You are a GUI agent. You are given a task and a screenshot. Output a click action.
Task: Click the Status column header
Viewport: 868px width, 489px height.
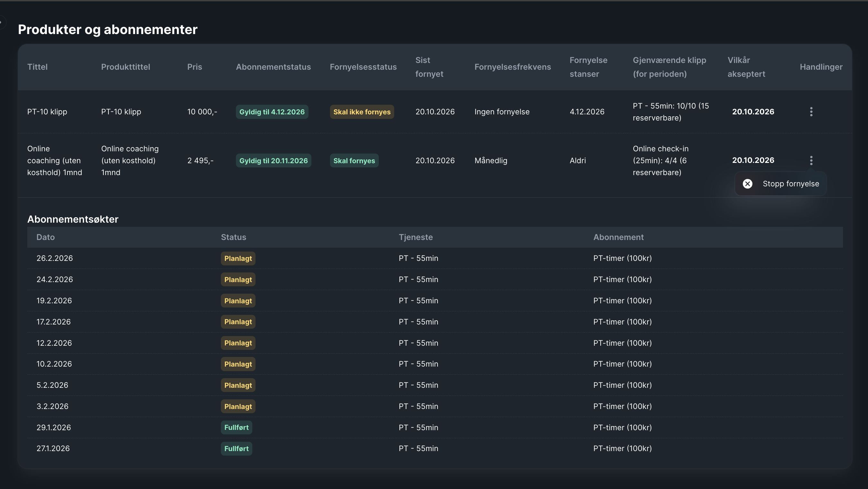click(x=233, y=237)
